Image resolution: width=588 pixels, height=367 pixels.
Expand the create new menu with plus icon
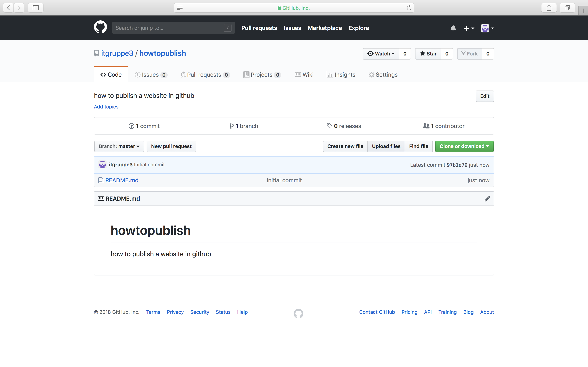tap(468, 28)
